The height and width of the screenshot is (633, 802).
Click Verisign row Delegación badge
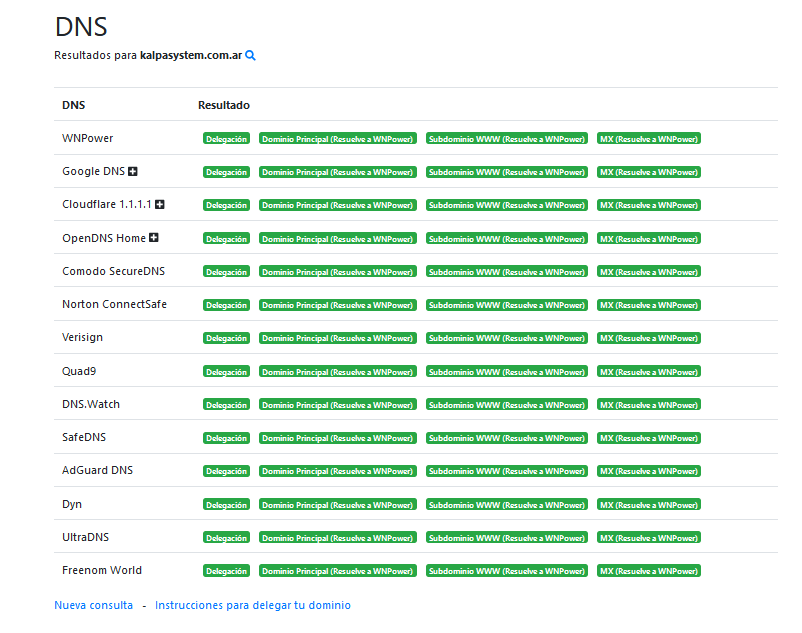click(x=227, y=338)
